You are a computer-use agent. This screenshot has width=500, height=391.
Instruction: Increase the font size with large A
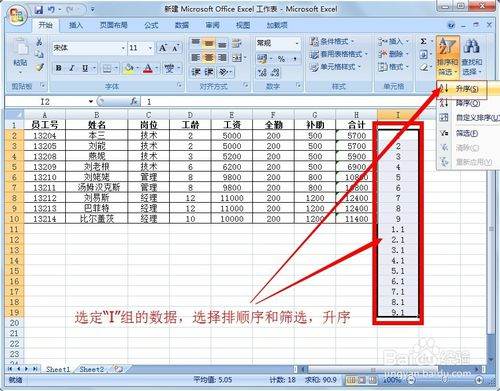[162, 48]
